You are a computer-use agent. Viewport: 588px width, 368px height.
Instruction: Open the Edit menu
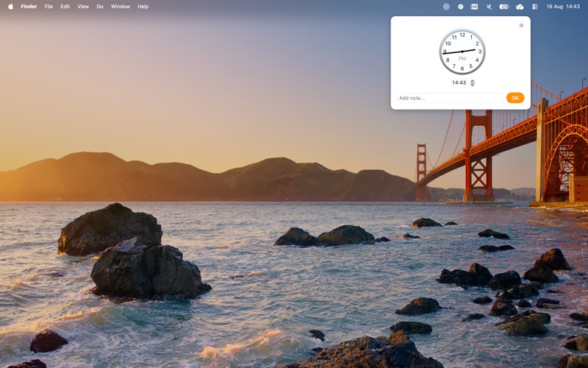65,7
